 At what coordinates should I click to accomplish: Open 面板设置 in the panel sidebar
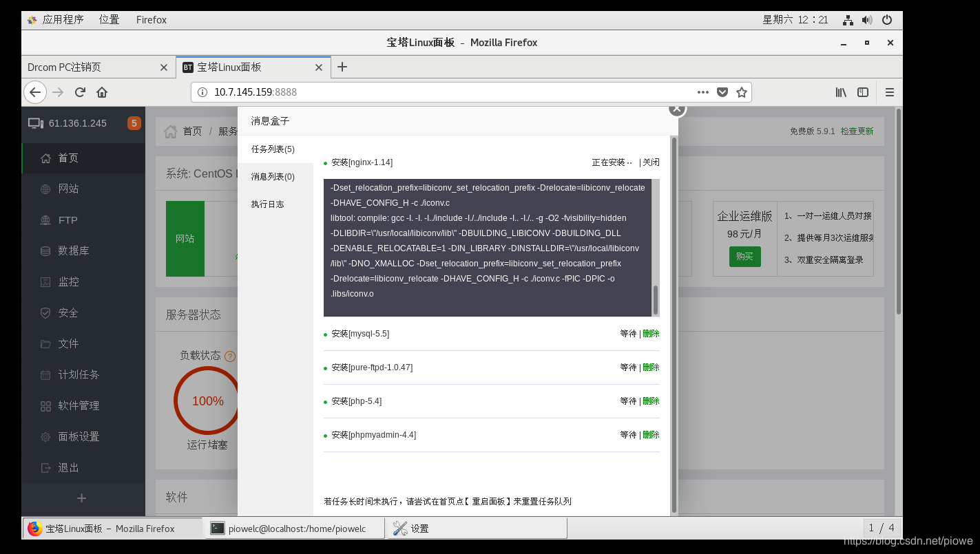click(x=83, y=437)
